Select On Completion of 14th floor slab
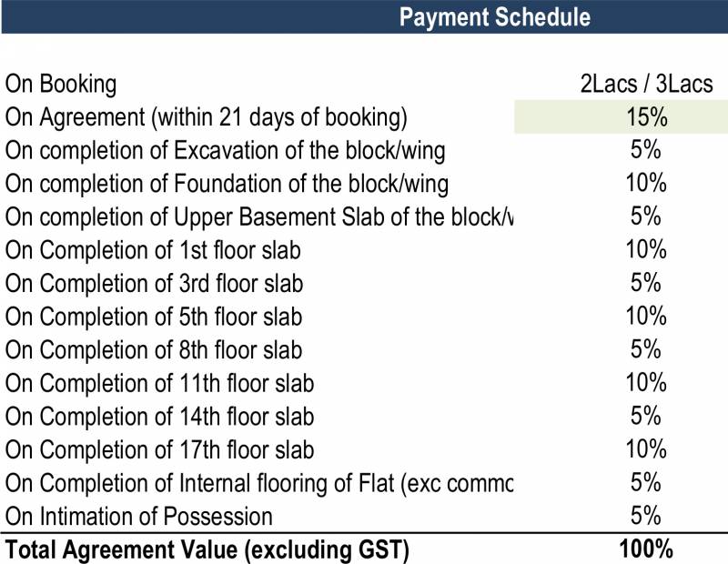This screenshot has width=728, height=564. [159, 416]
